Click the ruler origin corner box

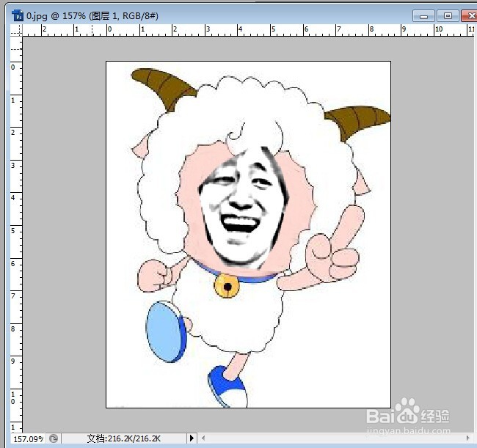coord(16,30)
